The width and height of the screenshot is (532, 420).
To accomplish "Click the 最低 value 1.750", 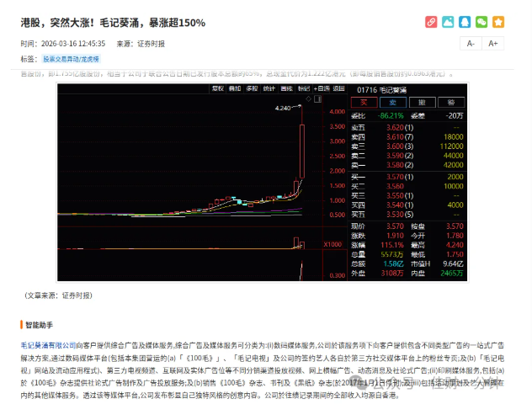I will [455, 254].
